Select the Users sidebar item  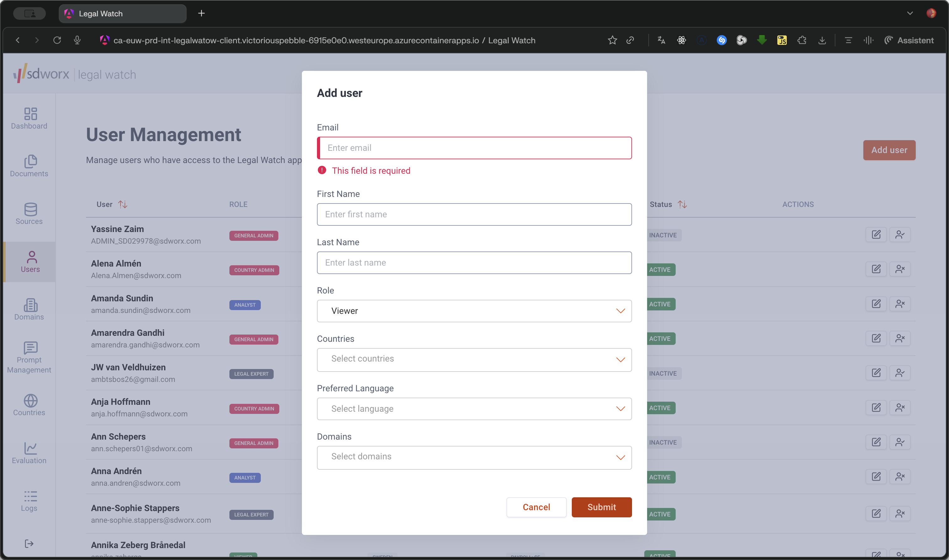30,262
